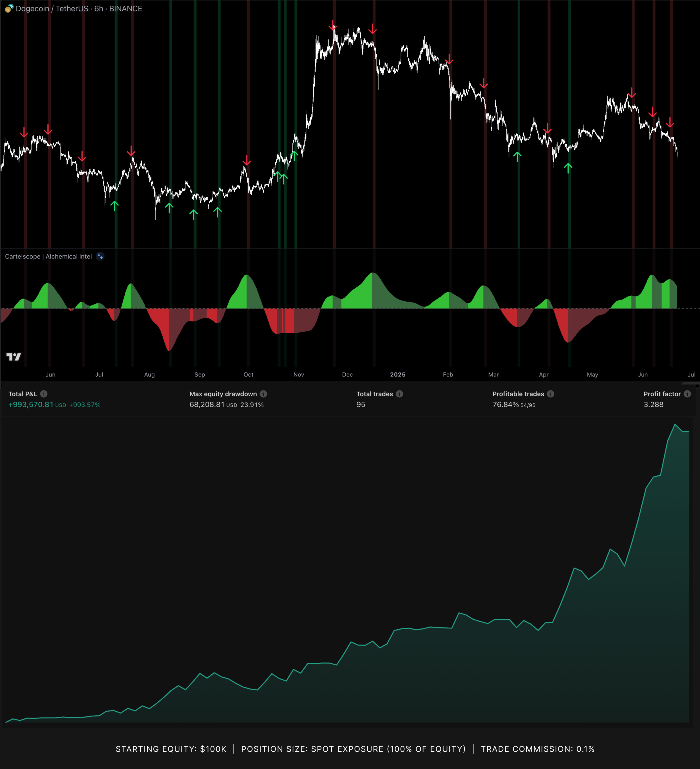Open the Max equity drawdown info icon
The height and width of the screenshot is (769, 700).
pos(263,394)
